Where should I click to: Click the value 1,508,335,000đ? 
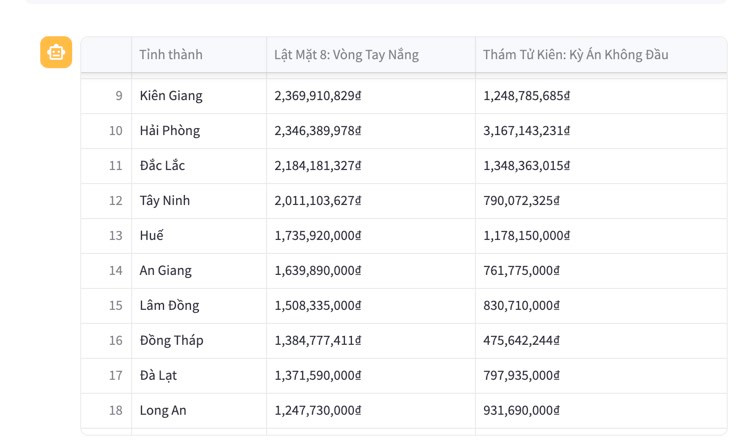[318, 305]
